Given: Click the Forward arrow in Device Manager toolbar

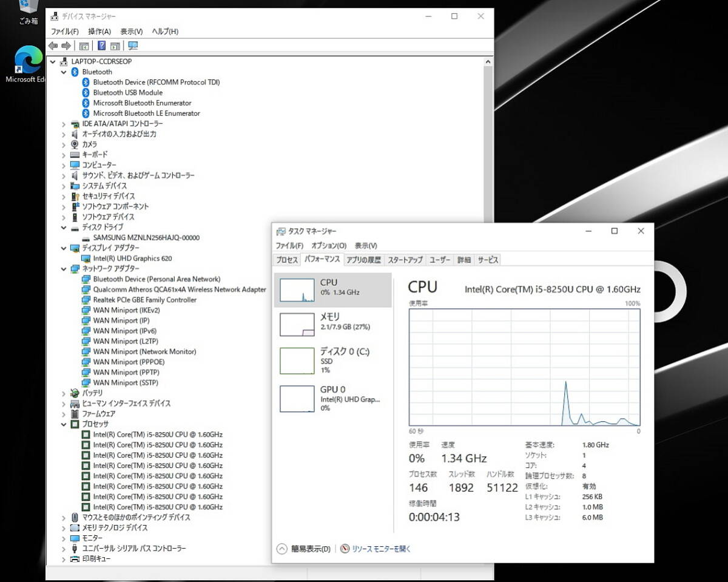Looking at the screenshot, I should 66,46.
